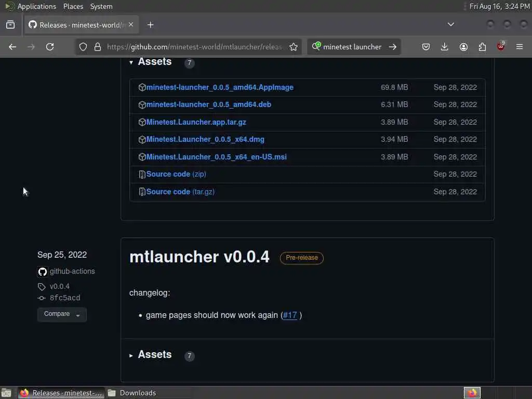The image size is (532, 399).
Task: Switch to the Releases Firefox taskbar entry
Action: coord(61,393)
